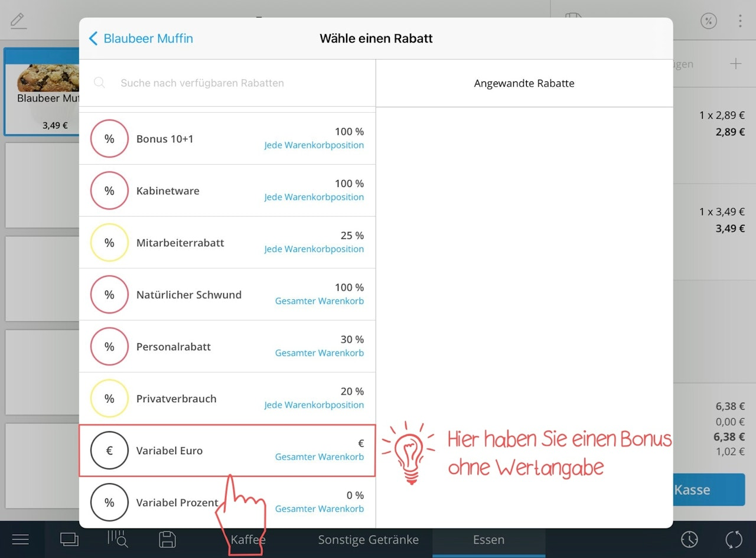Image resolution: width=756 pixels, height=558 pixels.
Task: Click the percent icon of Kabinetware
Action: coord(109,191)
